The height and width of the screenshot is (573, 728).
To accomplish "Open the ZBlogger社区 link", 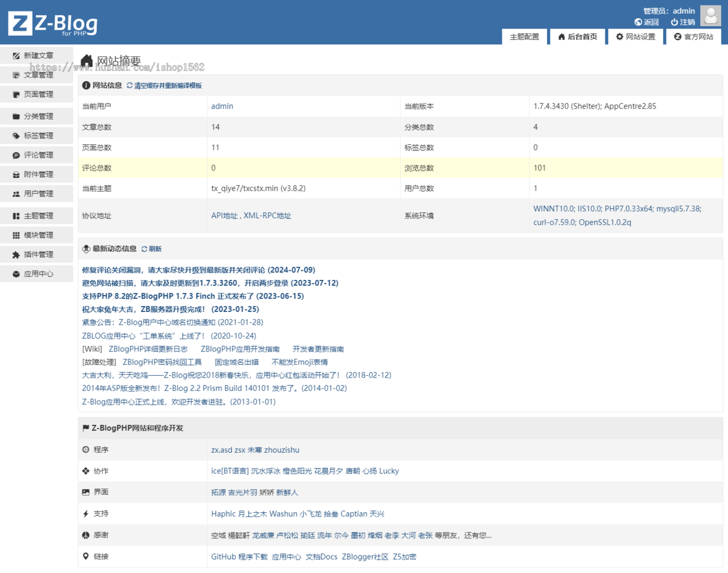I will 365,557.
